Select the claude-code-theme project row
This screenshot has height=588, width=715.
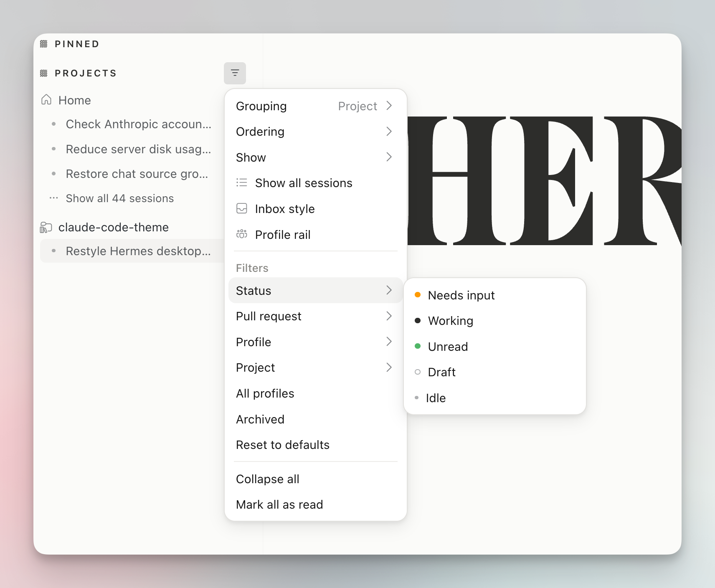132,227
